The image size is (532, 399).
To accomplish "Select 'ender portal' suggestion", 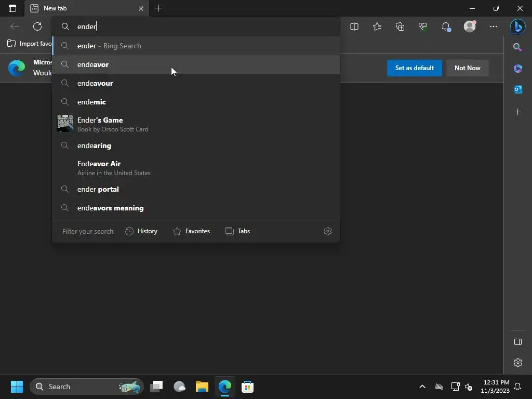I will click(196, 189).
